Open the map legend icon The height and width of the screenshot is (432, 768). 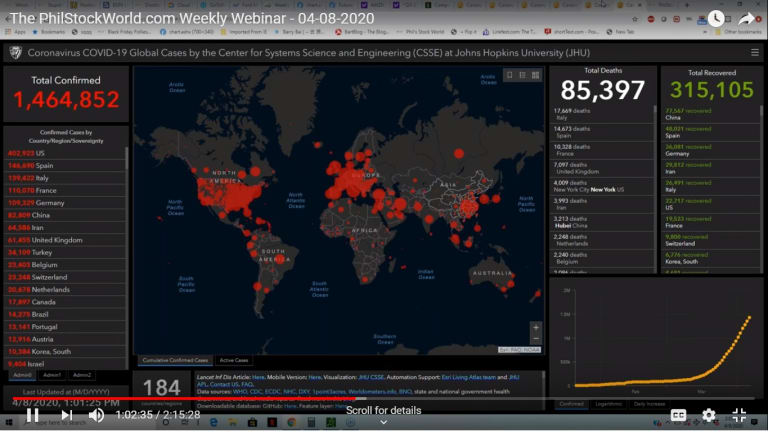(522, 75)
